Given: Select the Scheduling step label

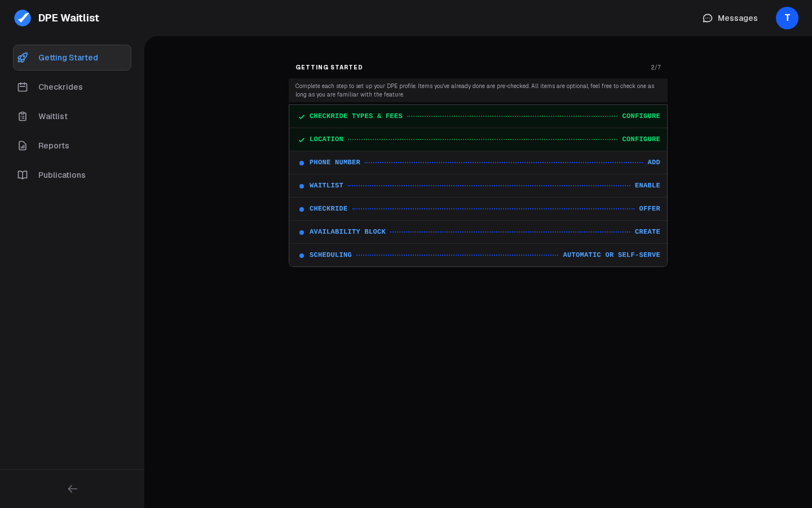Looking at the screenshot, I should pos(330,255).
